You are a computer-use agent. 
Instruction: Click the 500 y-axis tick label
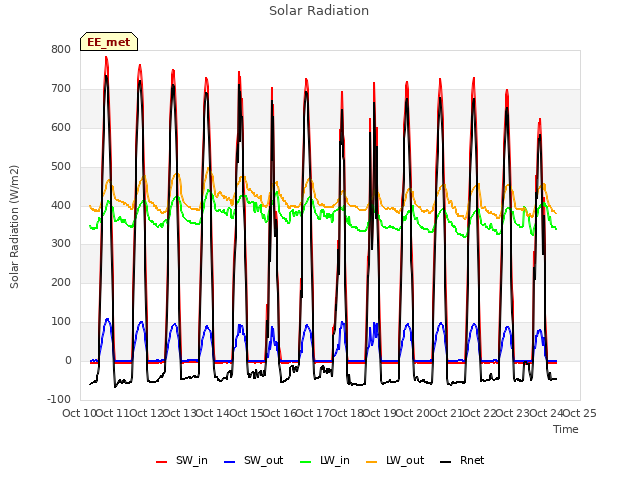coord(61,167)
